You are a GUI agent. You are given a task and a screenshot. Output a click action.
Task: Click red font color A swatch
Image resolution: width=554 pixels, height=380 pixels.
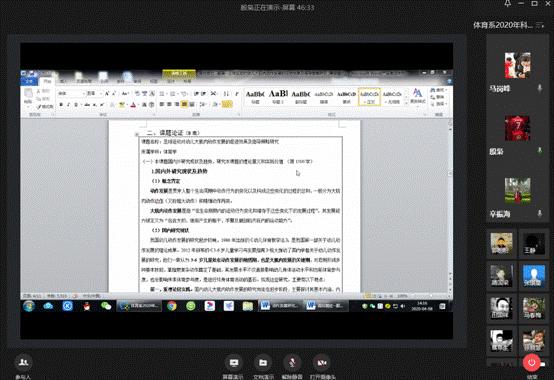tap(133, 105)
